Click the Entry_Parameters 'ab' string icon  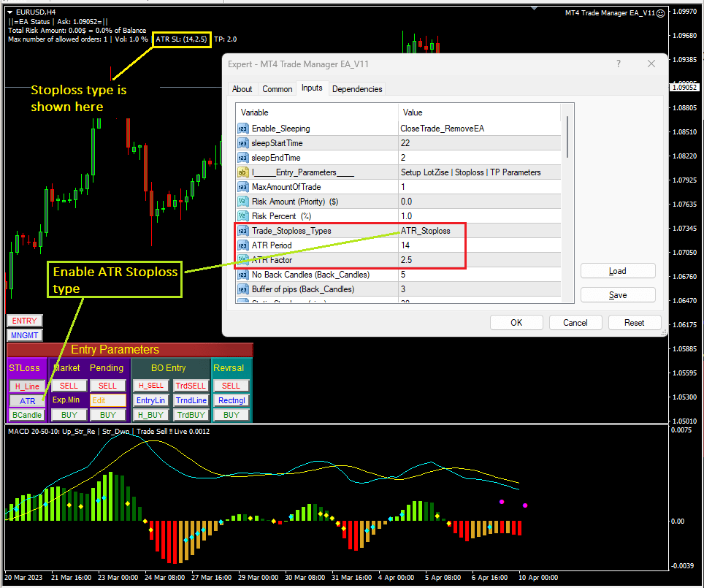point(243,172)
